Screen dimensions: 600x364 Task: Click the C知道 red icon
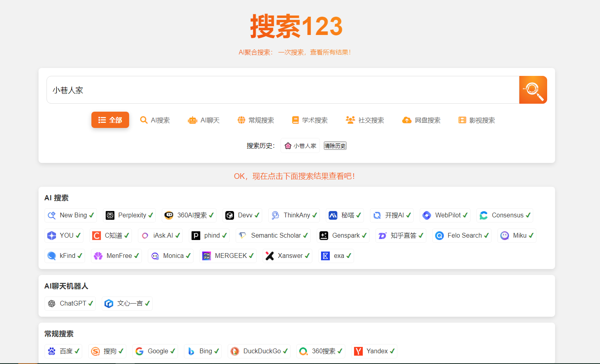97,236
